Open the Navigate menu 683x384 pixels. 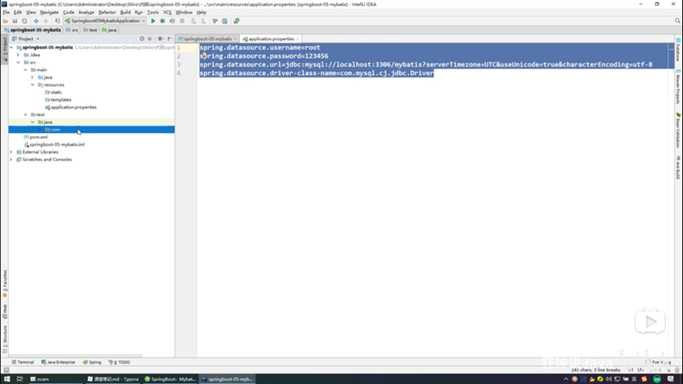point(49,12)
